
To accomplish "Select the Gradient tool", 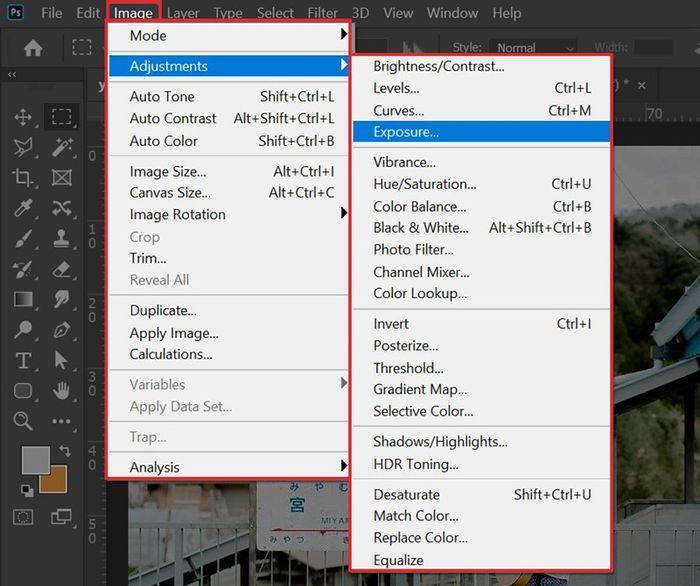I will click(23, 299).
